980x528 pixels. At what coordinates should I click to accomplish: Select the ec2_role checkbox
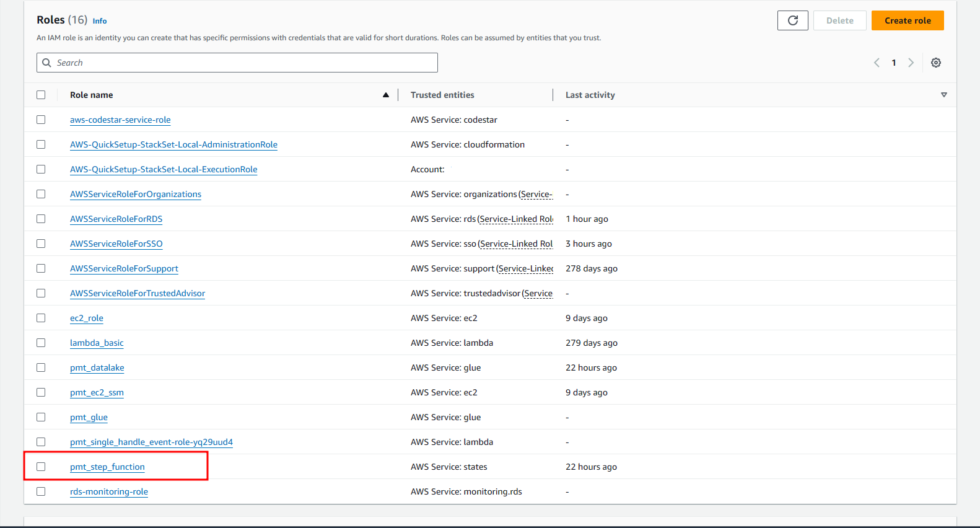(x=41, y=318)
